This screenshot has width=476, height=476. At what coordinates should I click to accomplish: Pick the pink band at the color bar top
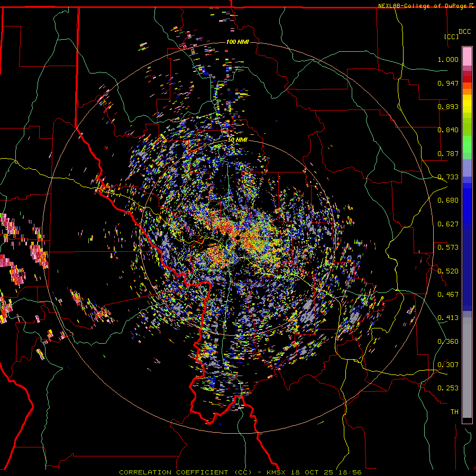467,56
